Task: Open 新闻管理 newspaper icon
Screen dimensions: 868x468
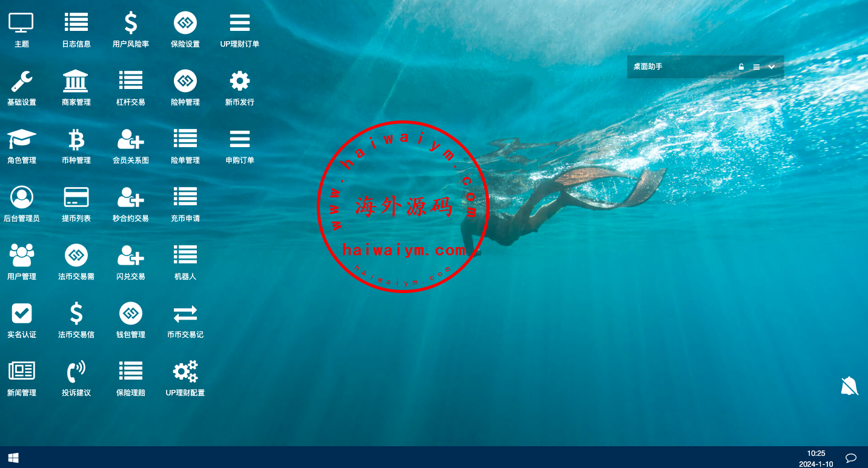Action: 21,372
